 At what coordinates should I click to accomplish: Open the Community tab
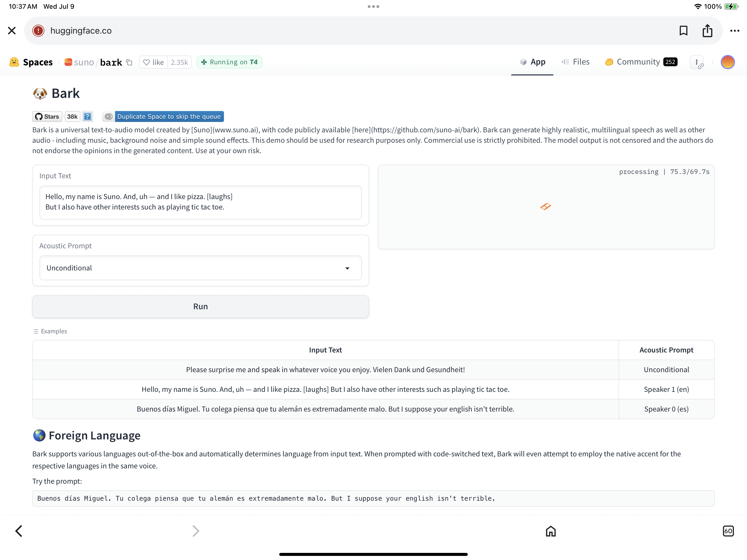pyautogui.click(x=641, y=62)
